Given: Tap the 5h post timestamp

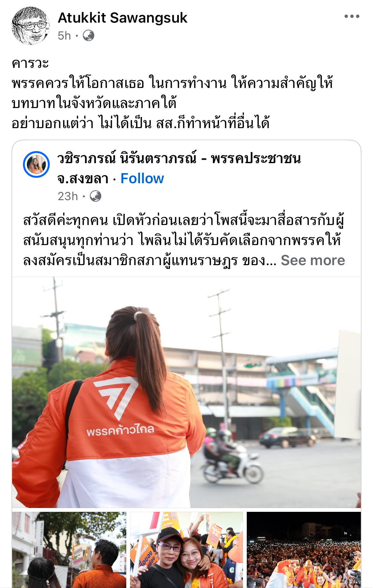Looking at the screenshot, I should [64, 36].
